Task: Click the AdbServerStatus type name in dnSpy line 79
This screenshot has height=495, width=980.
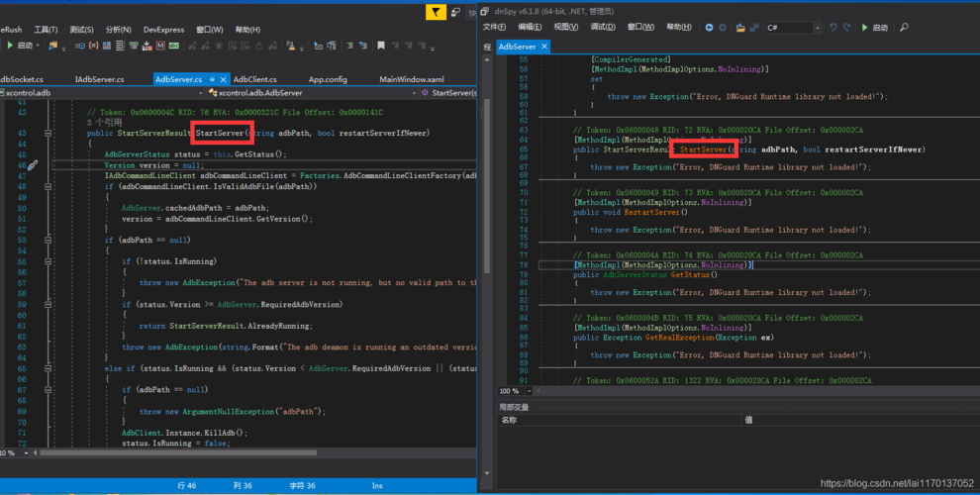Action: tap(635, 275)
